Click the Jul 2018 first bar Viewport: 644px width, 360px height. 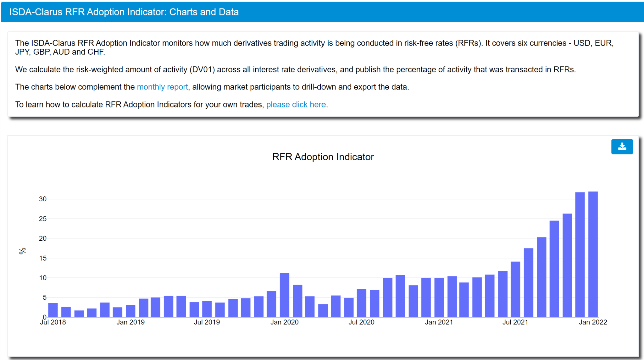tap(52, 309)
